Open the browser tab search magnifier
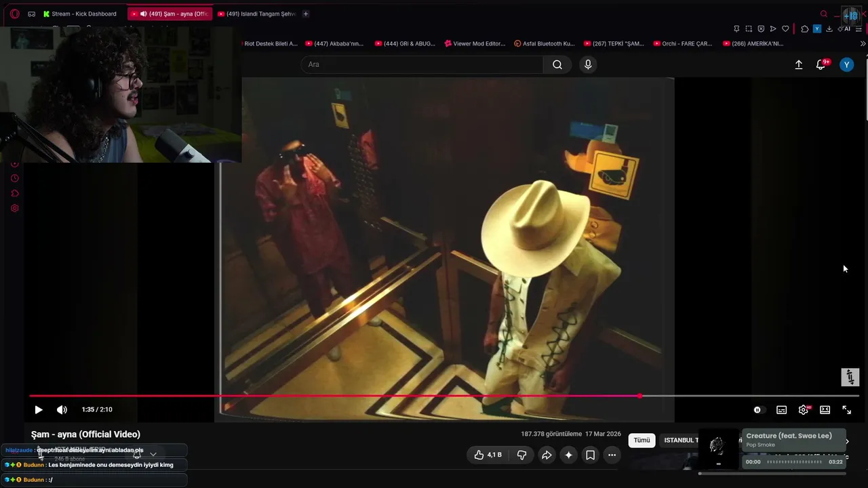 824,14
